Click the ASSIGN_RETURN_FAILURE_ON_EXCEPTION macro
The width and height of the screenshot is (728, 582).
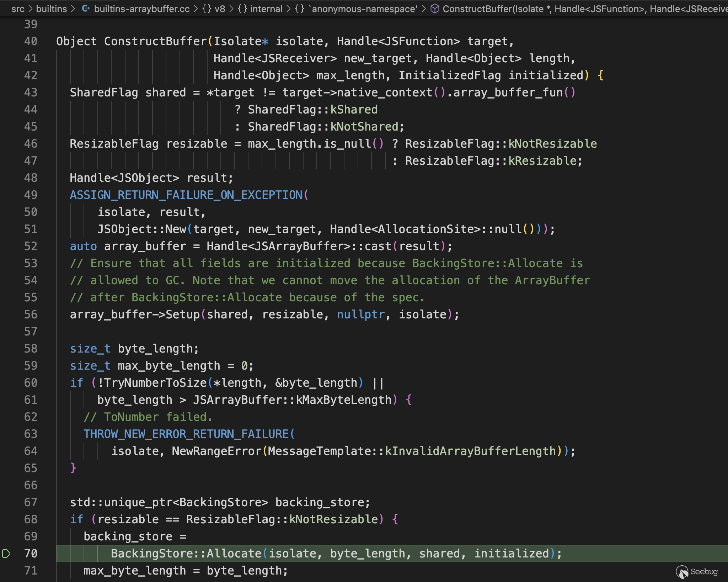pos(186,195)
